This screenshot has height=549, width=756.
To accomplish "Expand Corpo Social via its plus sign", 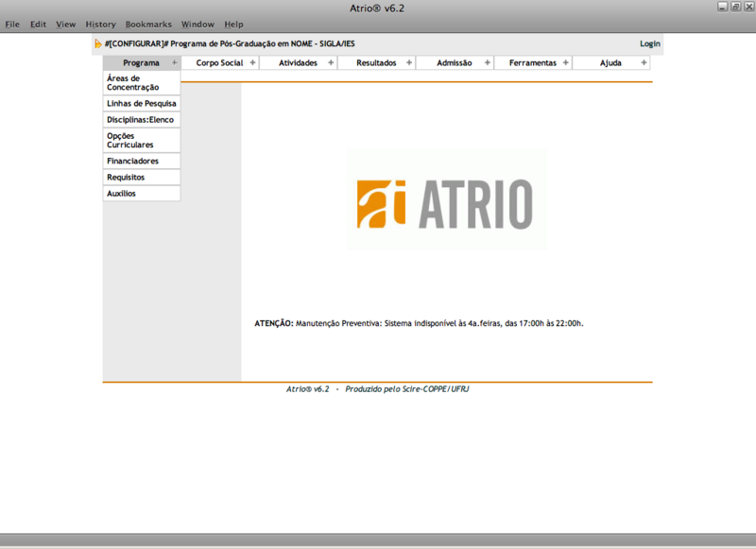I will tap(252, 63).
